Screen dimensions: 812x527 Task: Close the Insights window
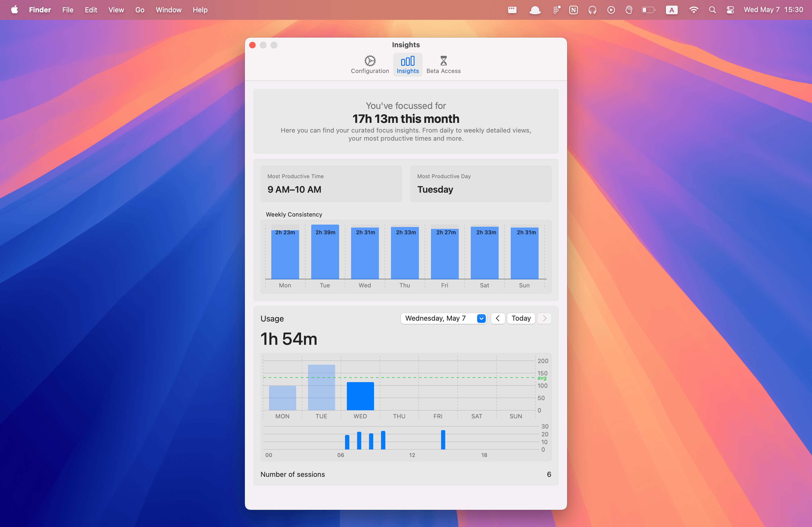click(252, 45)
